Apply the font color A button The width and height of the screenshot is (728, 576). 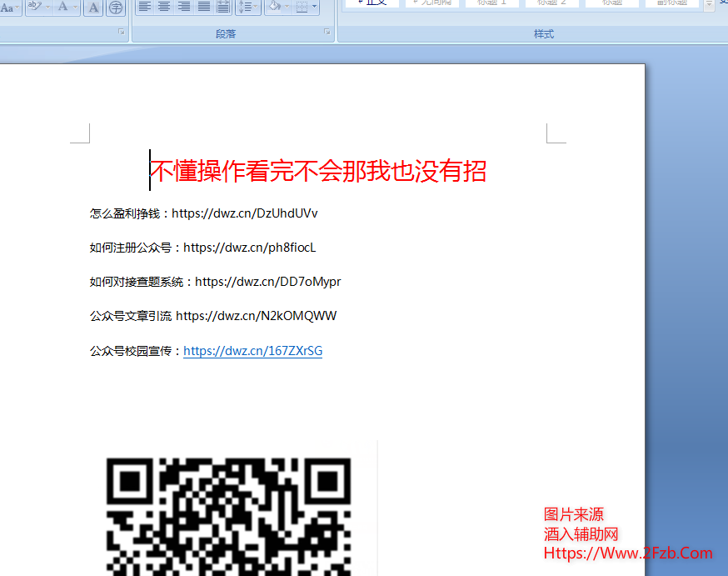click(x=62, y=7)
